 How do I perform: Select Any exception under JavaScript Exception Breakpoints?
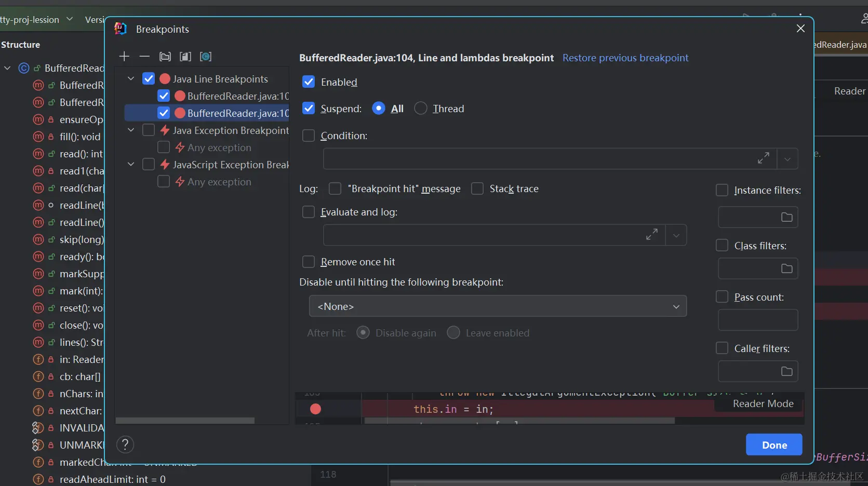click(x=219, y=182)
